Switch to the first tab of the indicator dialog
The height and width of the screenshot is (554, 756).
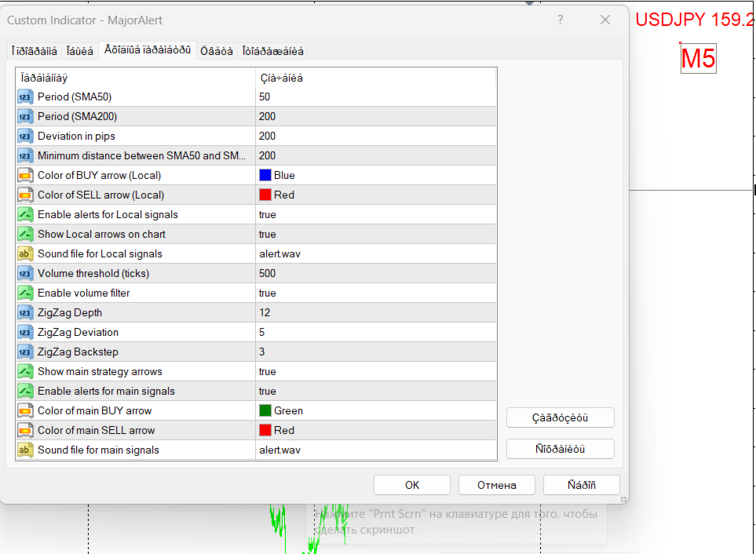point(35,51)
